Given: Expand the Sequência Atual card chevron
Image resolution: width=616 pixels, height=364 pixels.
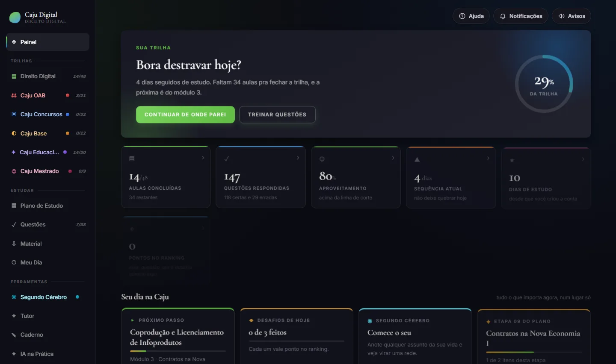Looking at the screenshot, I should pos(488,158).
